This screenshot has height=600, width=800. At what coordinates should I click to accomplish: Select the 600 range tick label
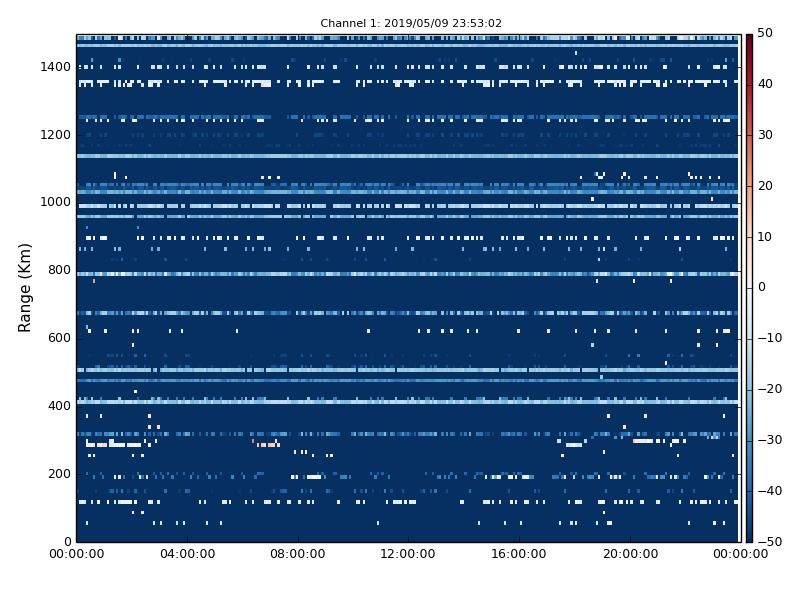tap(59, 338)
